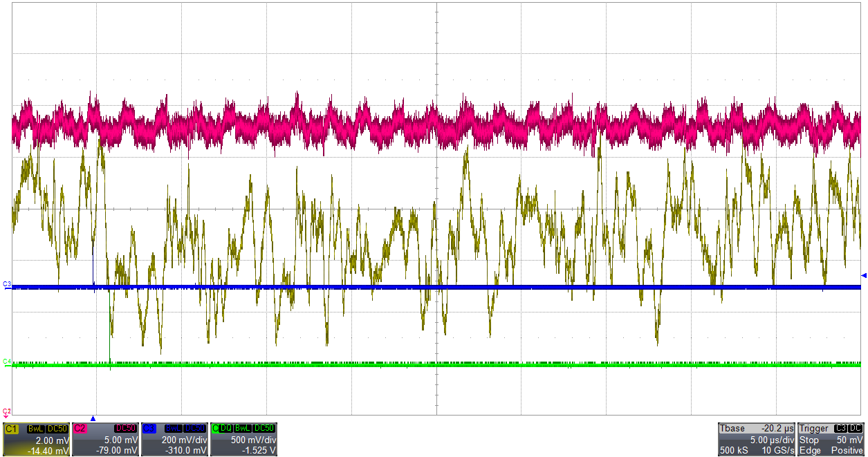Click the DC coupling badge in Trigger box
The width and height of the screenshot is (868, 457).
click(x=856, y=429)
